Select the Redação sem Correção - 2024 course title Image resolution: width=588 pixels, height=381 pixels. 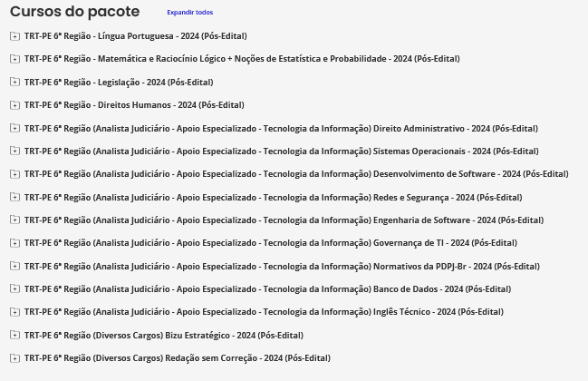point(178,358)
